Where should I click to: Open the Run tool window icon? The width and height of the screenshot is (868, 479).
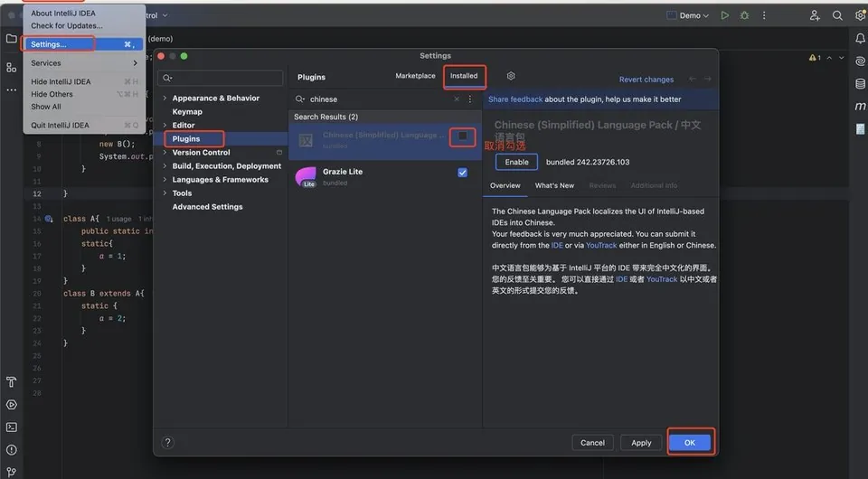[11, 405]
